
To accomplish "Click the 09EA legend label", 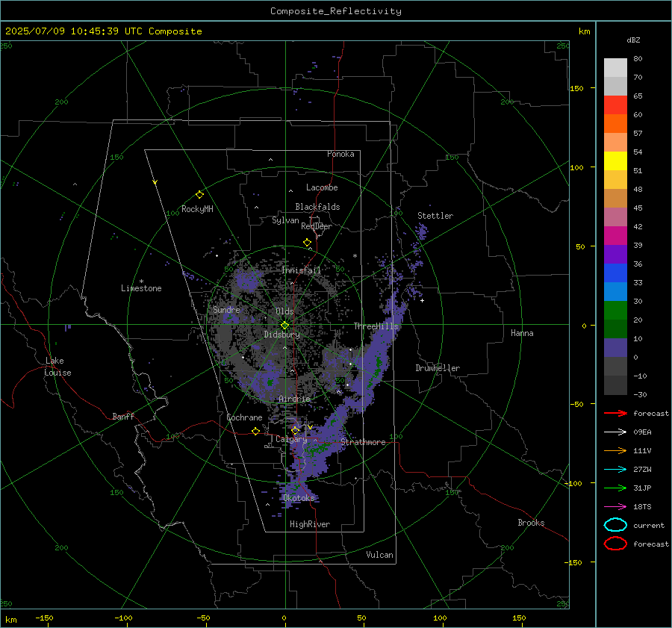I will click(642, 432).
